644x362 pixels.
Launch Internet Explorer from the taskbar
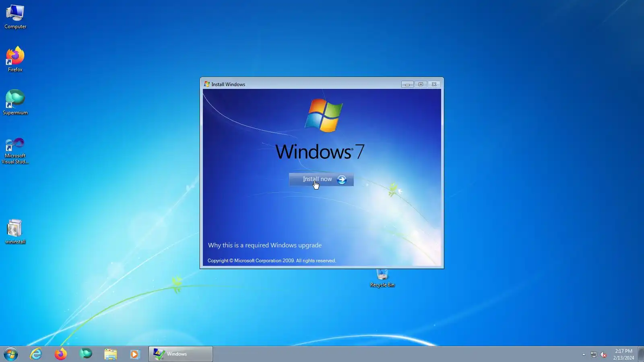[36, 354]
